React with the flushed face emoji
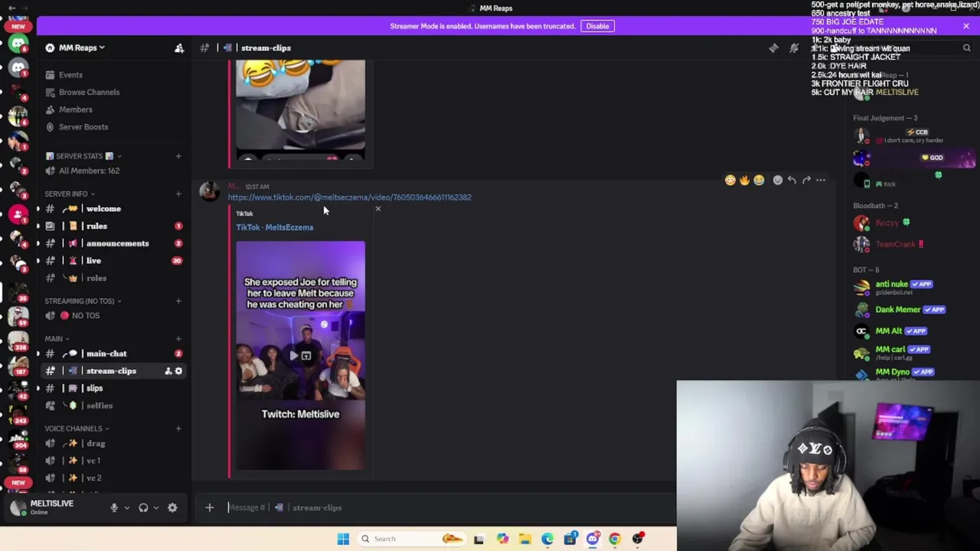980x551 pixels. pos(730,181)
